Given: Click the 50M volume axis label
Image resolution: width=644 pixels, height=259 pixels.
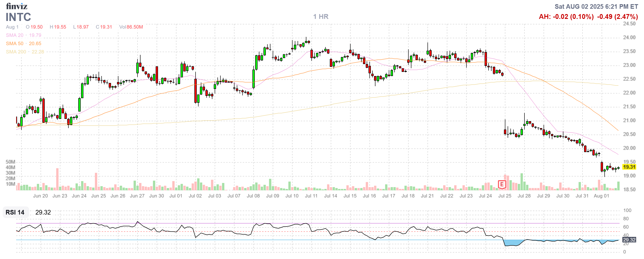Looking at the screenshot, I should 10,162.
